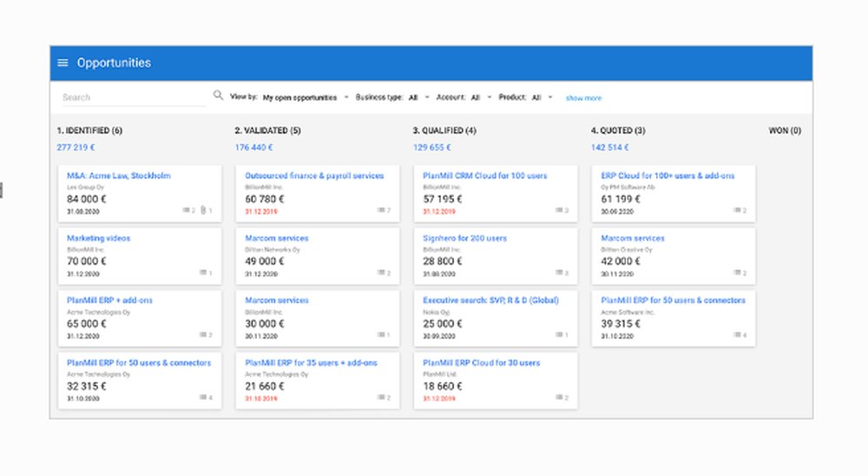Image resolution: width=868 pixels, height=476 pixels.
Task: Click comments icon on Executive search card
Action: pyautogui.click(x=559, y=335)
